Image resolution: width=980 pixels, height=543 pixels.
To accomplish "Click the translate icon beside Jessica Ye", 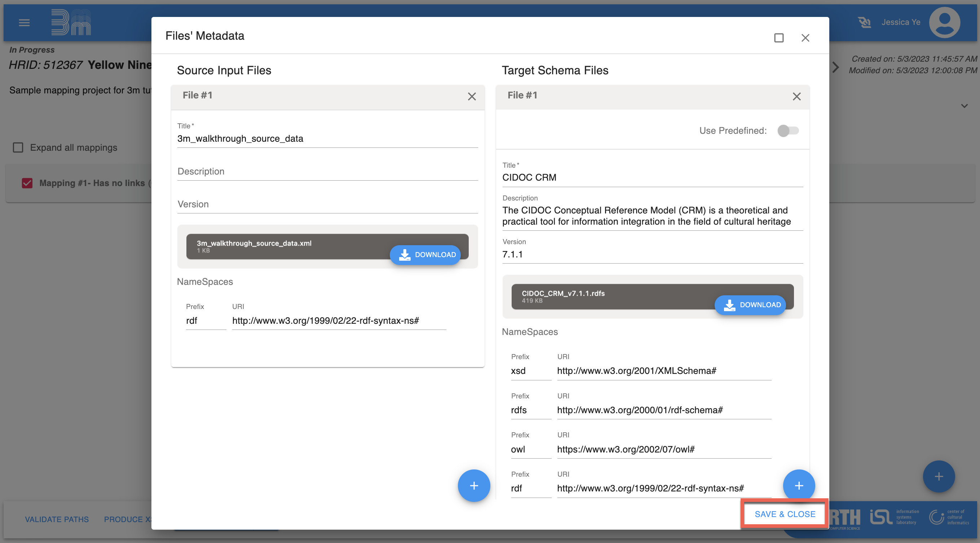I will 864,22.
